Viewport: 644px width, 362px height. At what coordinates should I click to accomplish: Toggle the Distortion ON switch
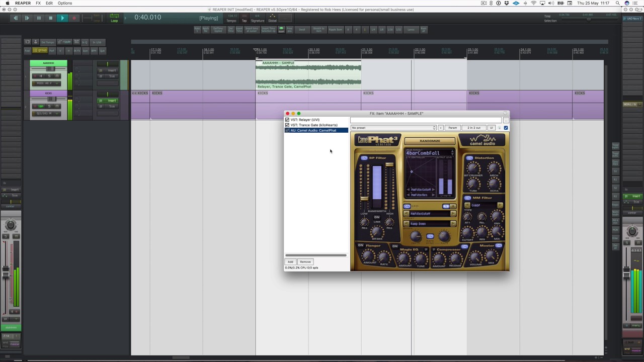pos(469,158)
